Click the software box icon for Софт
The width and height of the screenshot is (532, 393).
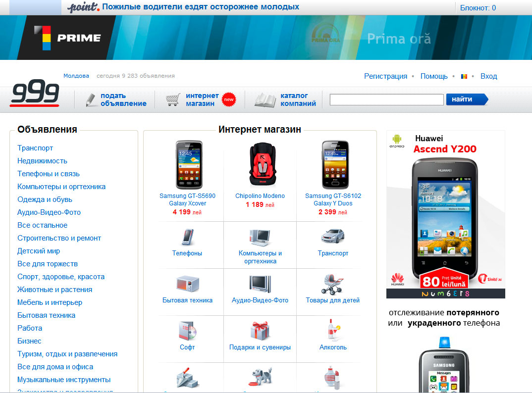pos(188,331)
